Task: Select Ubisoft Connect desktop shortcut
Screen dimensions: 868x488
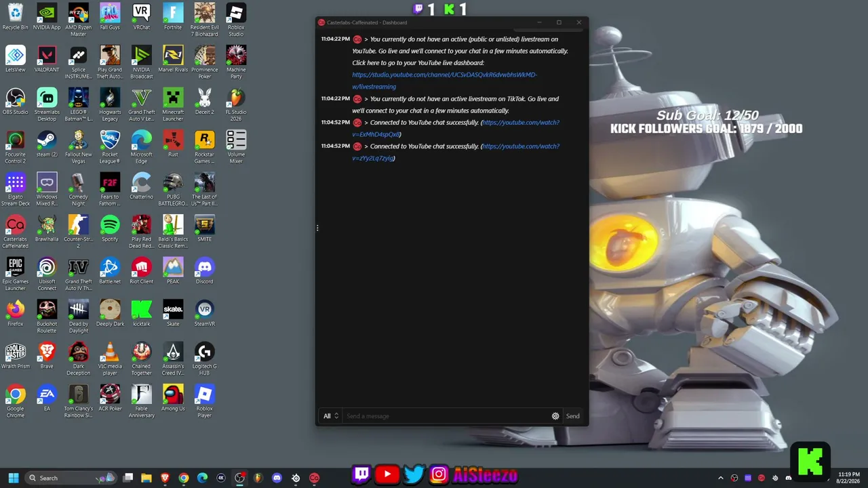Action: pos(47,274)
